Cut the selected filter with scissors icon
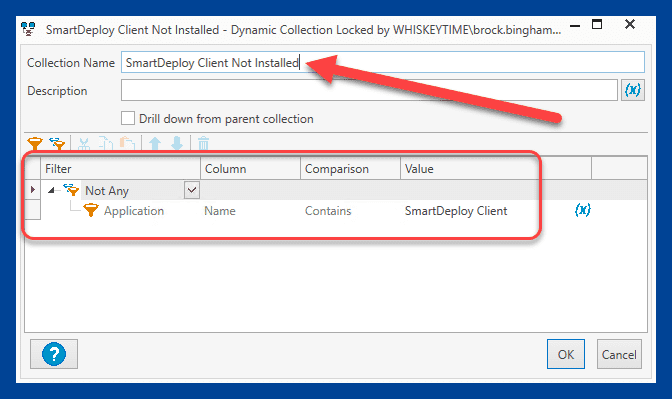Image resolution: width=672 pixels, height=399 pixels. [x=84, y=143]
